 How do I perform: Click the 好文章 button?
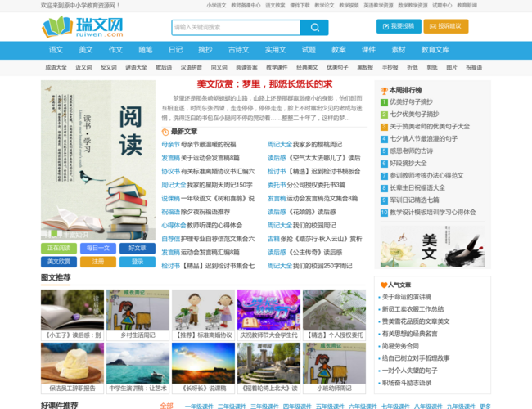[x=138, y=248]
